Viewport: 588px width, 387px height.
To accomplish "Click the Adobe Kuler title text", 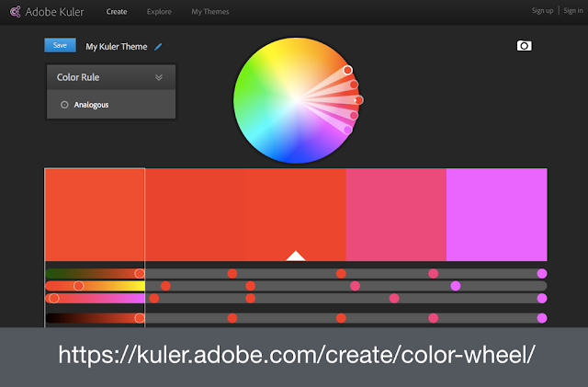I will [54, 12].
